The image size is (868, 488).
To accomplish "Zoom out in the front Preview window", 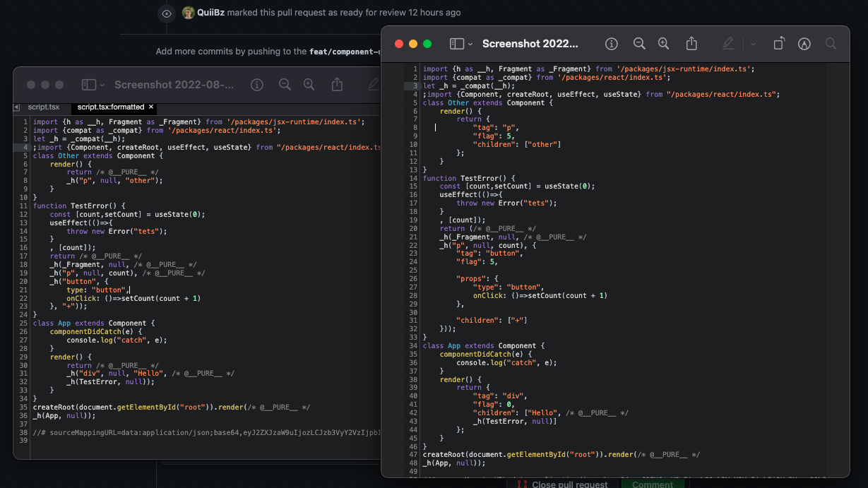I will [x=639, y=44].
